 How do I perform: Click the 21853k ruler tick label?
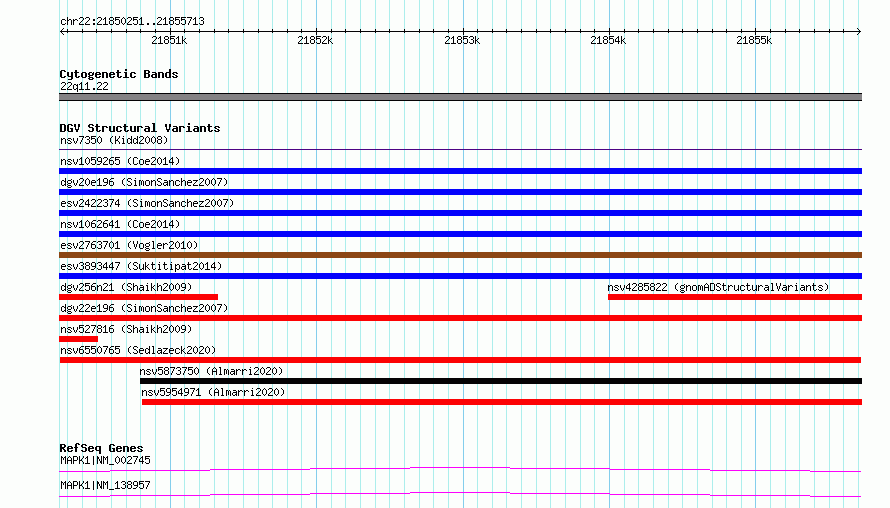(x=462, y=40)
